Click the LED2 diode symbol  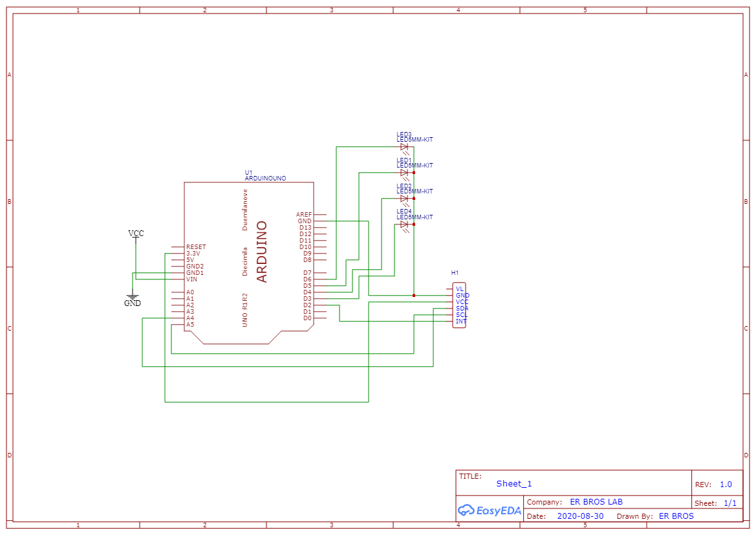click(405, 199)
